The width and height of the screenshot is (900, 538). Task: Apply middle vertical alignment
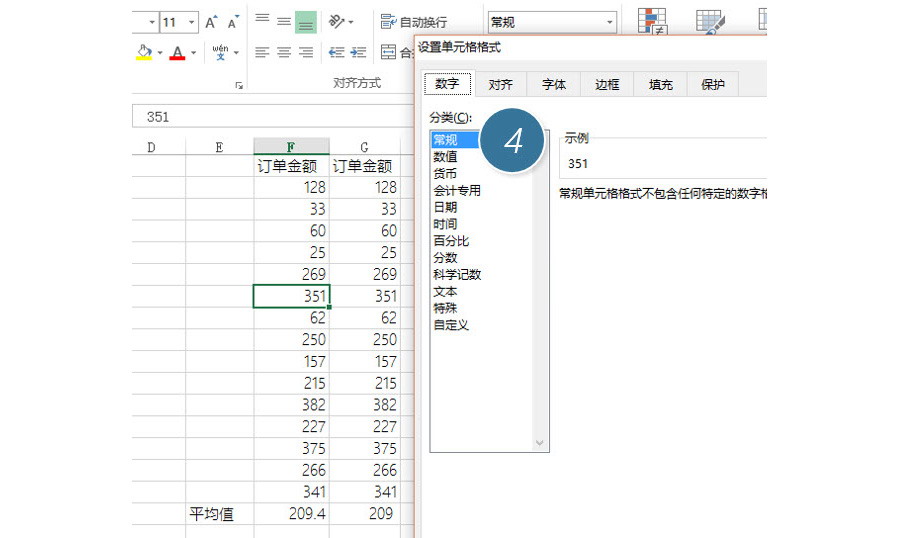284,22
